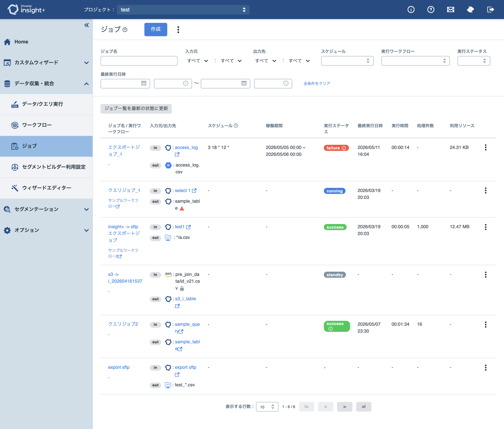Open row menu for insight+ -> sftp job

pyautogui.click(x=486, y=227)
